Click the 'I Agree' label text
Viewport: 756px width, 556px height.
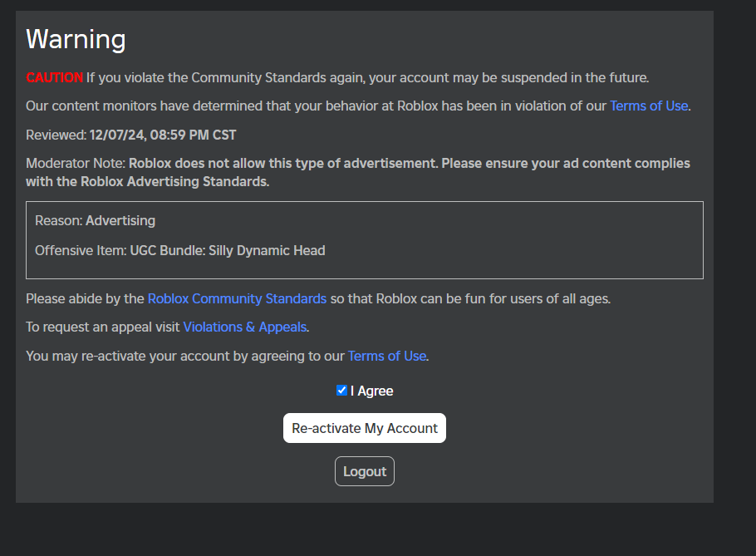pos(371,391)
